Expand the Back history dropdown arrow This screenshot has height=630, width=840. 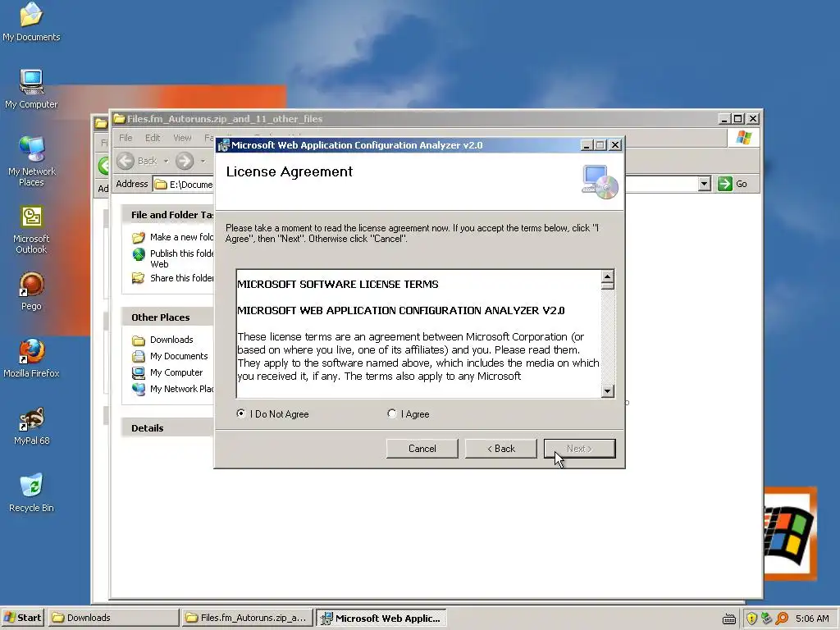166,161
